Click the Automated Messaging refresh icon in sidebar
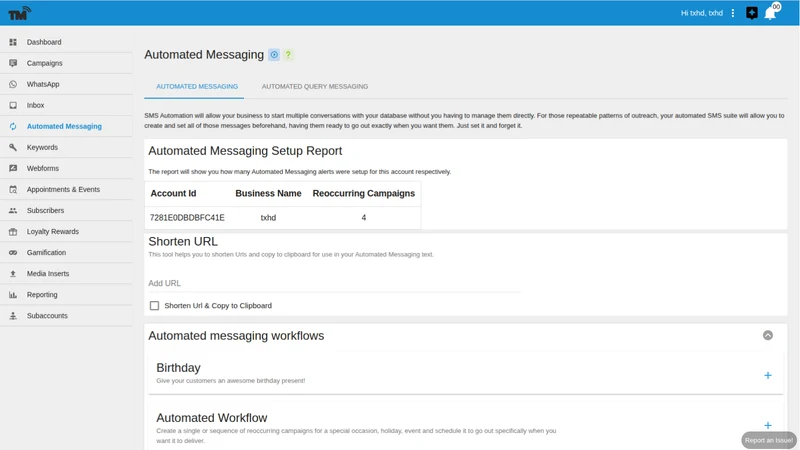The width and height of the screenshot is (800, 450). tap(13, 126)
